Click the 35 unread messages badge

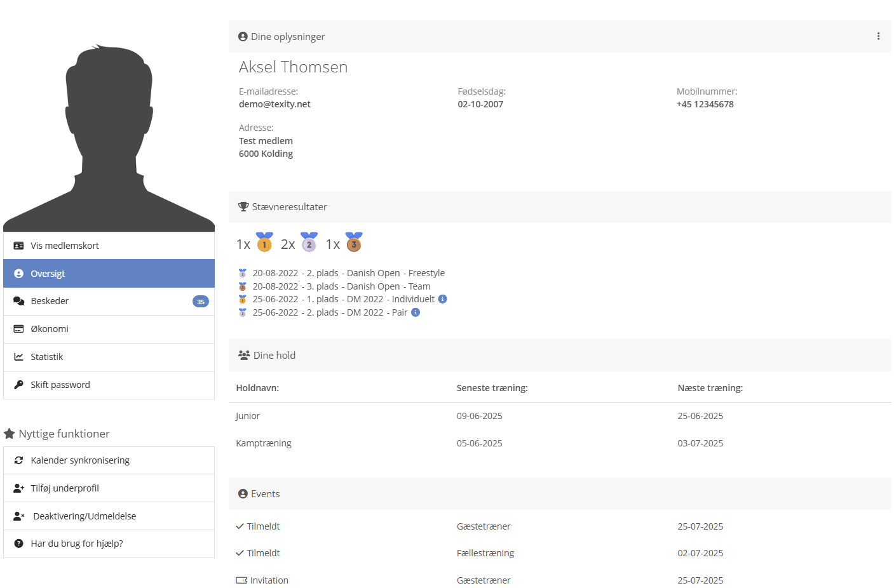pyautogui.click(x=201, y=302)
